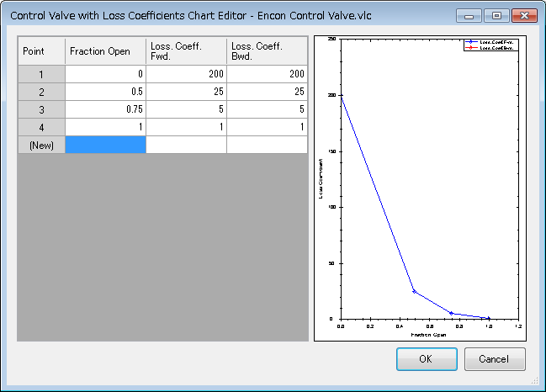
Task: Select the Fwd. loss coefficient cell in row 1
Action: [x=186, y=74]
